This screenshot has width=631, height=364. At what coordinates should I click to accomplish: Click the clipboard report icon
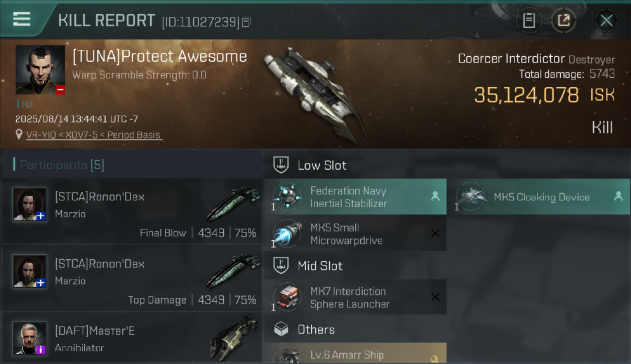(x=529, y=20)
